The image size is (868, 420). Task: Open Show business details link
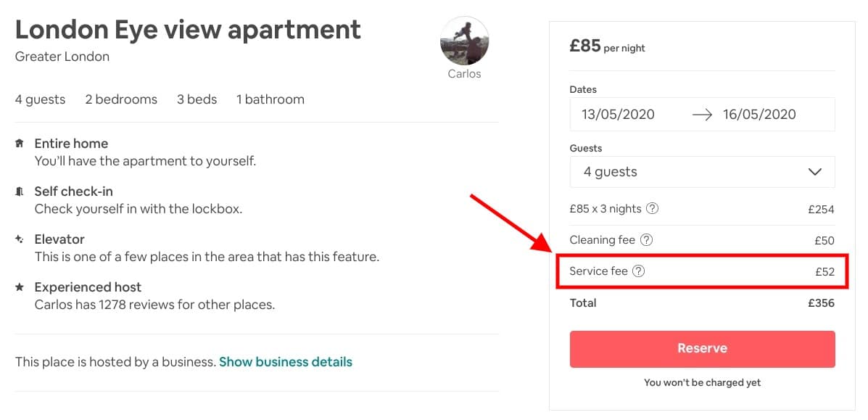(285, 361)
